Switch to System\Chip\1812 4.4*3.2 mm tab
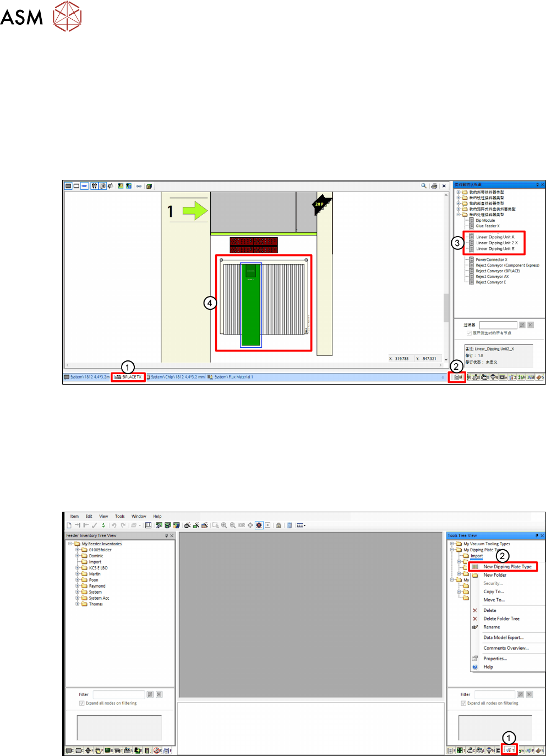 tap(176, 377)
